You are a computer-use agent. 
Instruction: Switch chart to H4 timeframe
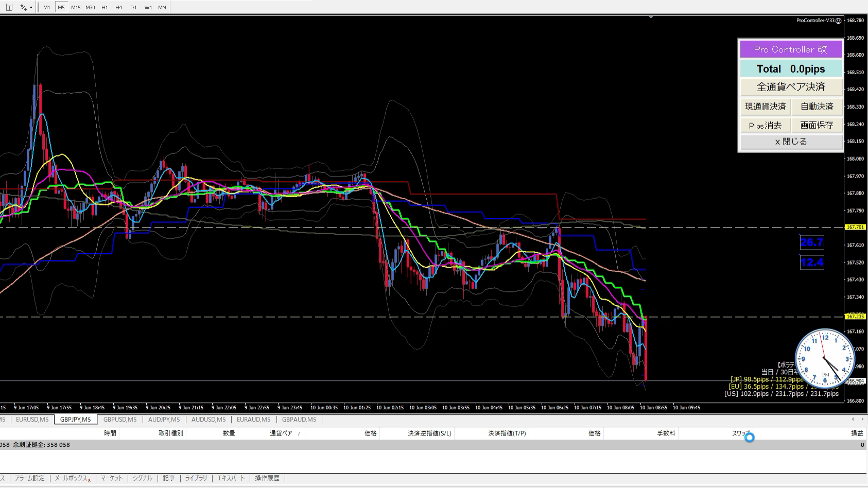pos(119,7)
